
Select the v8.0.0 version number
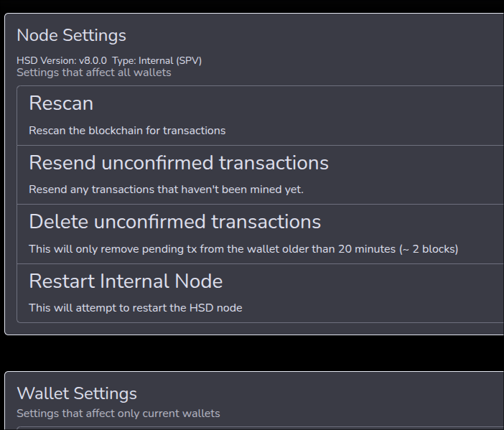(x=93, y=61)
